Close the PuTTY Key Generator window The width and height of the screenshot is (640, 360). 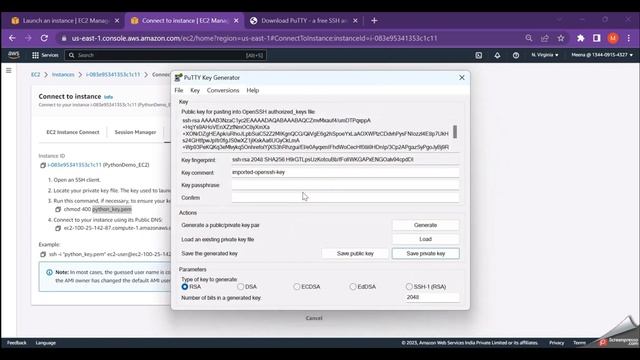pos(462,78)
